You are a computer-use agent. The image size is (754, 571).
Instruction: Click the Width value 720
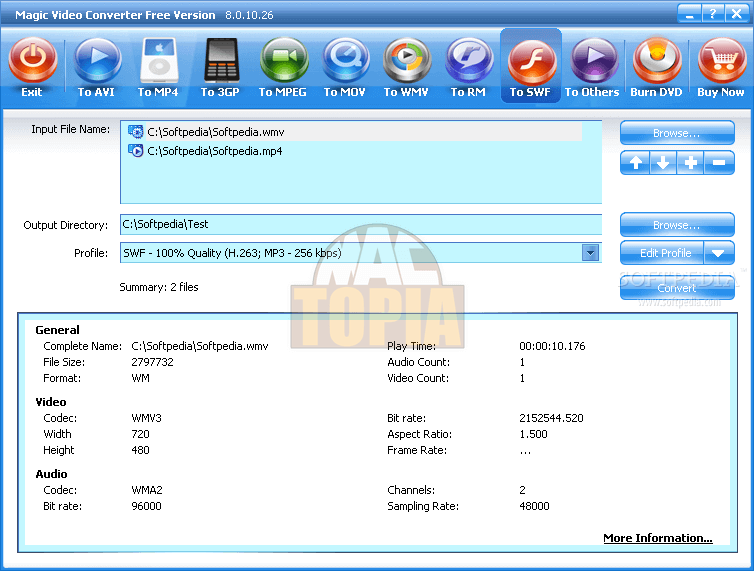pyautogui.click(x=140, y=434)
